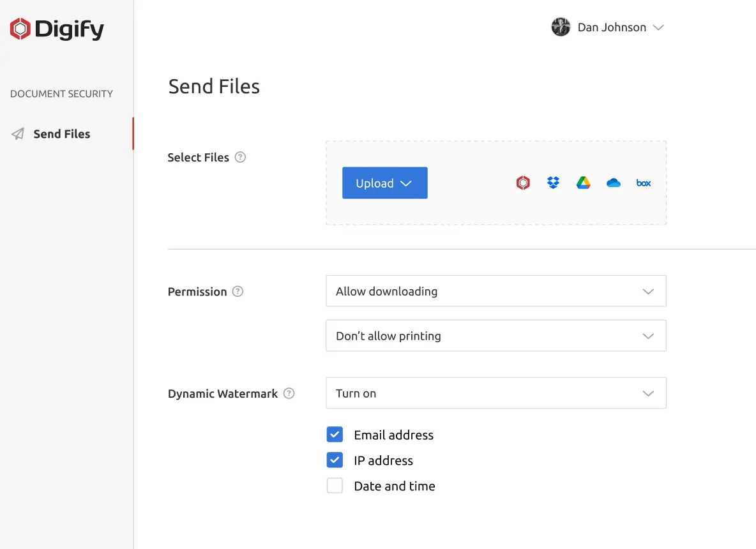
Task: Open Dynamic Watermark Turn on dropdown
Action: (495, 393)
